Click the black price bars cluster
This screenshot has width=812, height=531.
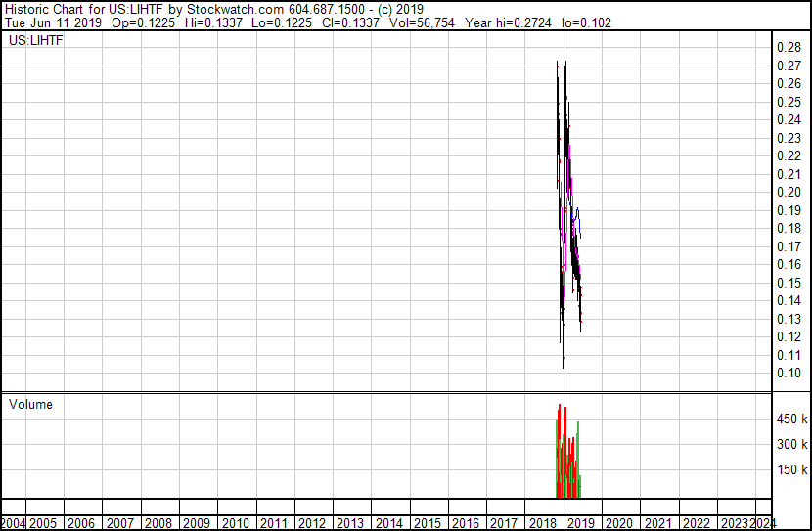[568, 215]
